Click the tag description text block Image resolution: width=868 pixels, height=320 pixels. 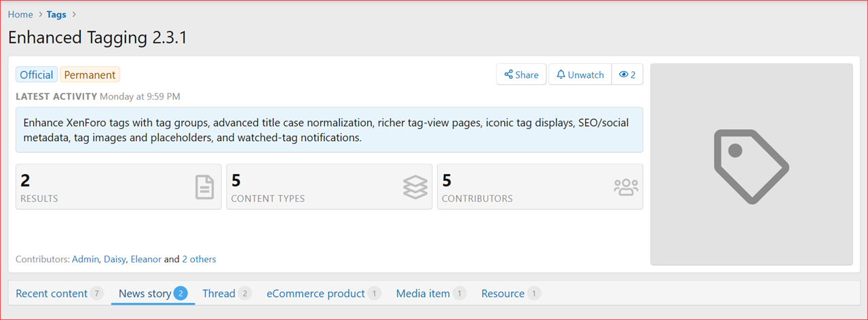point(329,129)
